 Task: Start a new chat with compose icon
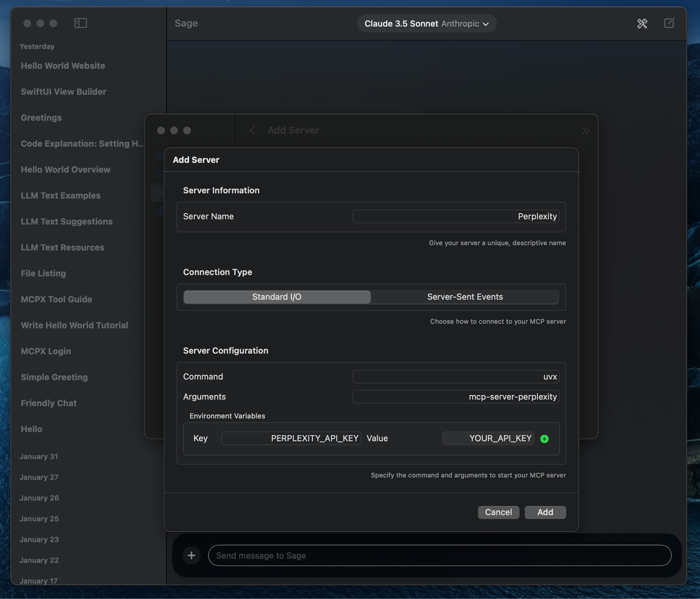click(x=669, y=23)
